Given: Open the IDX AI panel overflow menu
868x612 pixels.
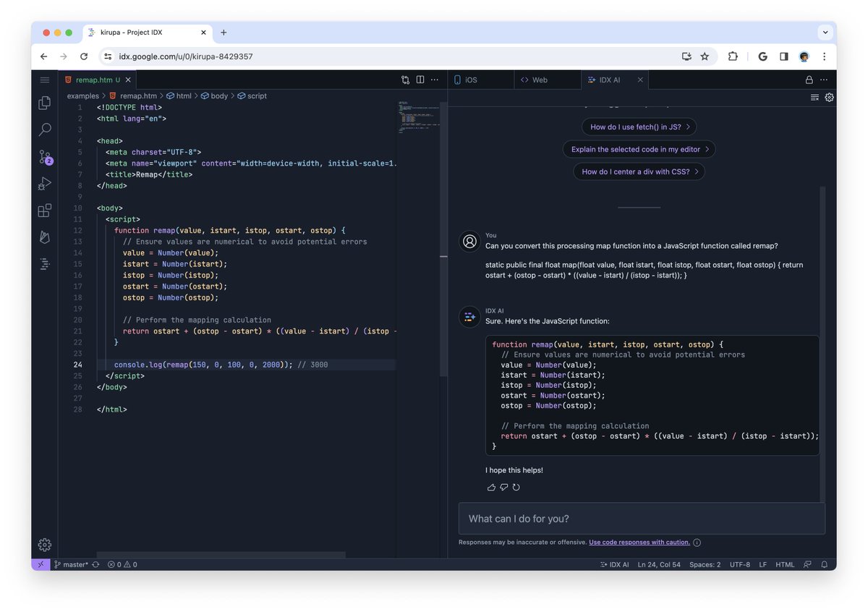Looking at the screenshot, I should pyautogui.click(x=823, y=80).
